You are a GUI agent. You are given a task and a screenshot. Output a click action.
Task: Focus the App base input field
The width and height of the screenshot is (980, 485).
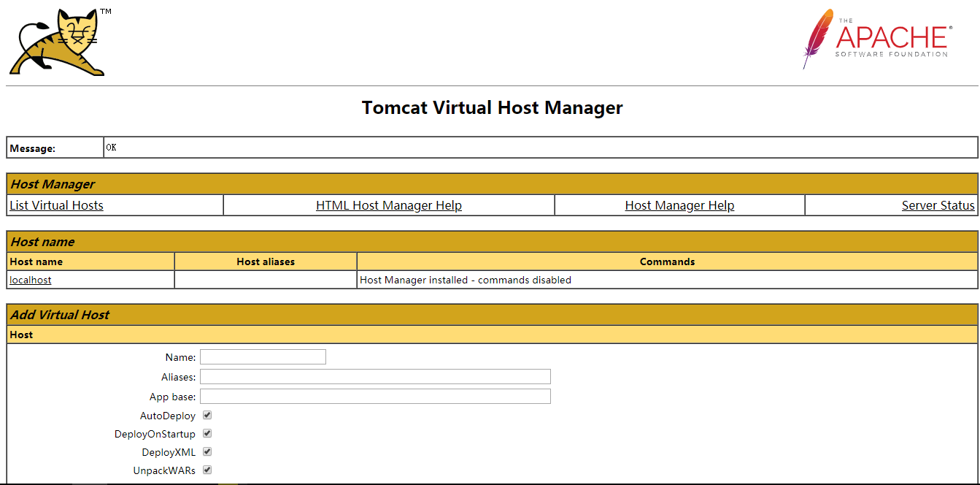click(x=375, y=396)
